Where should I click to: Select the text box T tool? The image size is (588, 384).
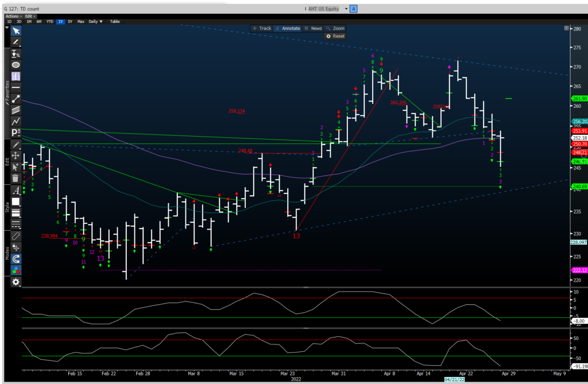[x=16, y=76]
